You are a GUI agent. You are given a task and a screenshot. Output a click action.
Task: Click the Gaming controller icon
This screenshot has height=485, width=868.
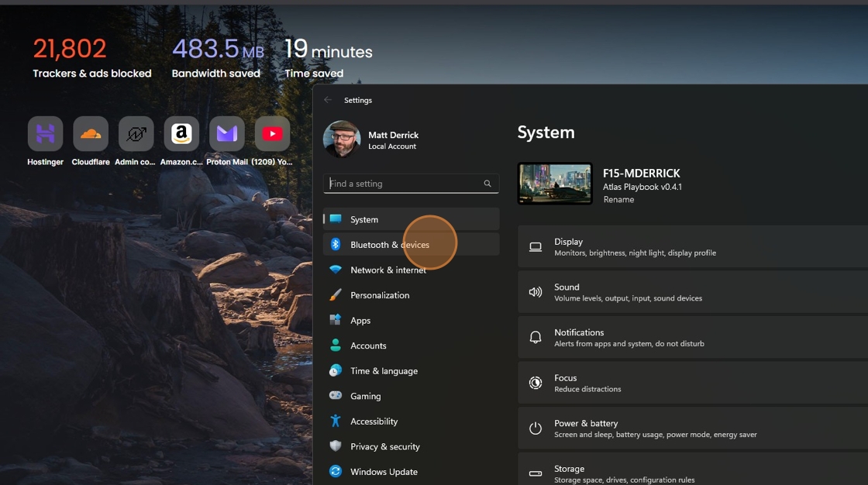(336, 395)
